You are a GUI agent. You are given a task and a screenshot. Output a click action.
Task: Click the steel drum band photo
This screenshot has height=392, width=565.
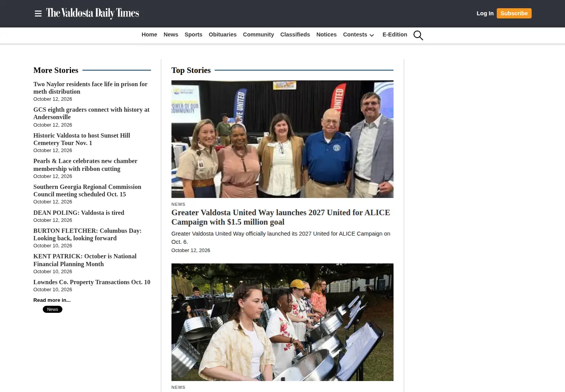[x=282, y=322]
